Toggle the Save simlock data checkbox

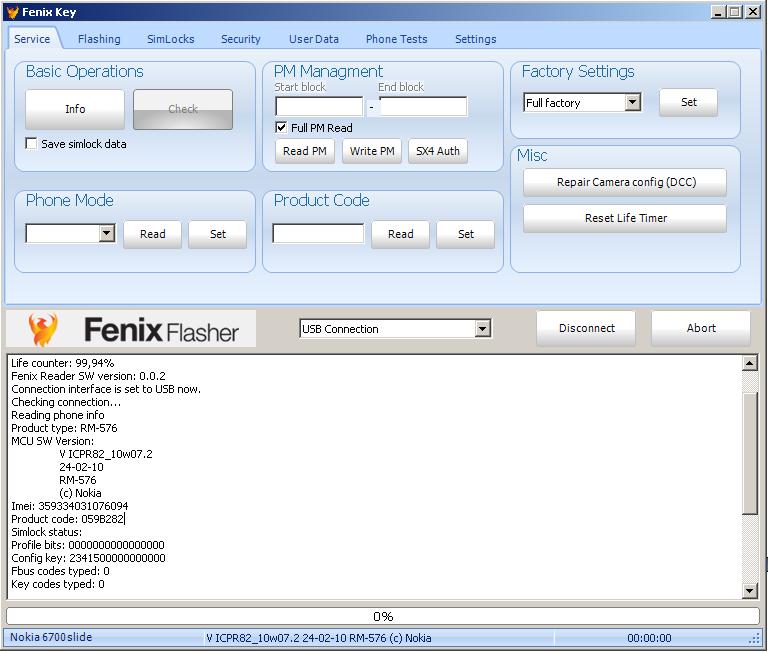click(x=31, y=144)
